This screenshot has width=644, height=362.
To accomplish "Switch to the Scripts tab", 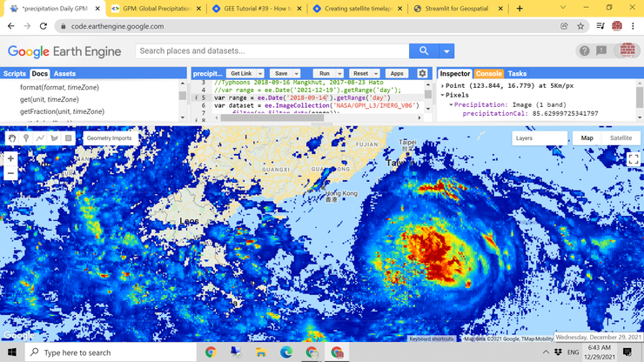I will pos(15,74).
